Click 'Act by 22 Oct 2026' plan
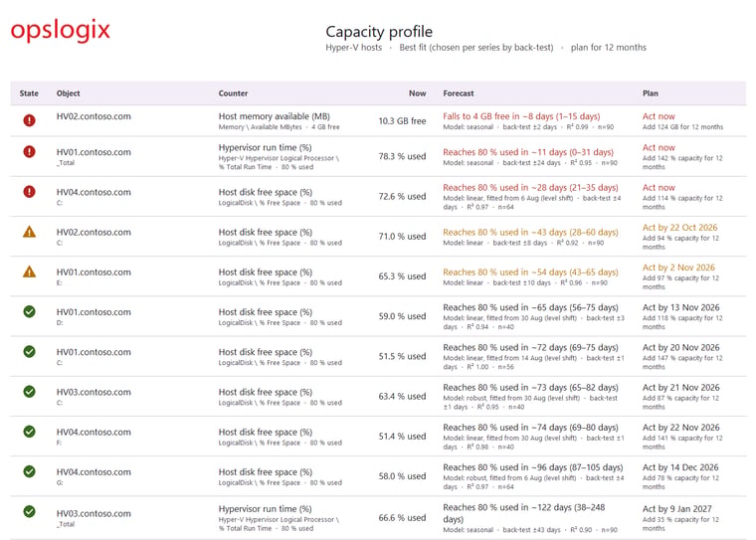 tap(679, 228)
